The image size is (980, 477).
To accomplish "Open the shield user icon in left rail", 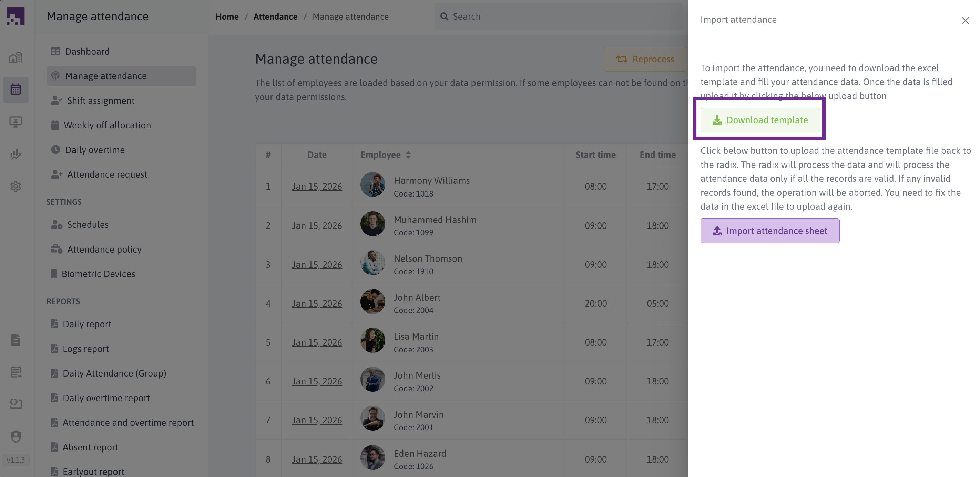I will pos(16,436).
